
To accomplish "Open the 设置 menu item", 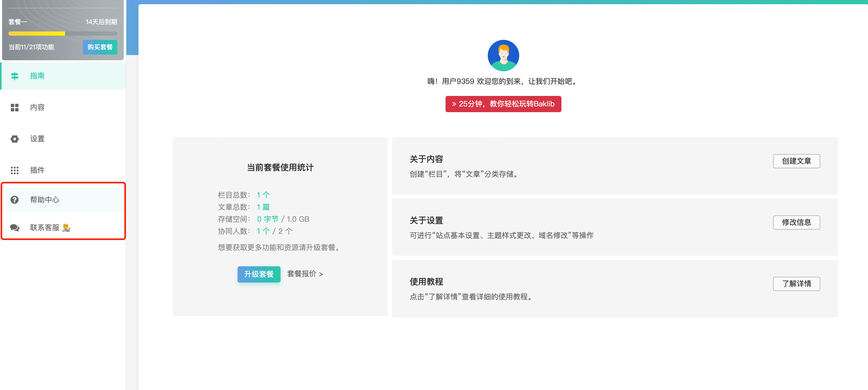I will [63, 139].
